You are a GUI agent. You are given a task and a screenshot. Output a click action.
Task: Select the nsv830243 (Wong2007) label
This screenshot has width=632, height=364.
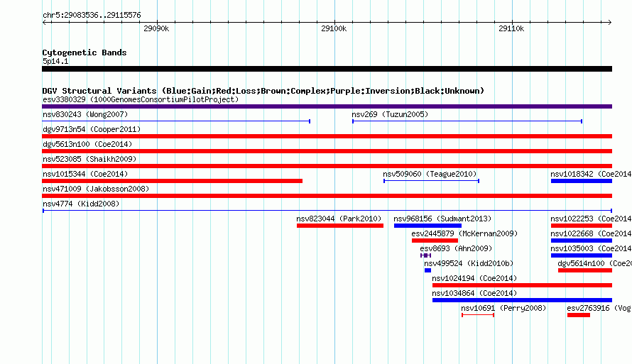pos(85,114)
